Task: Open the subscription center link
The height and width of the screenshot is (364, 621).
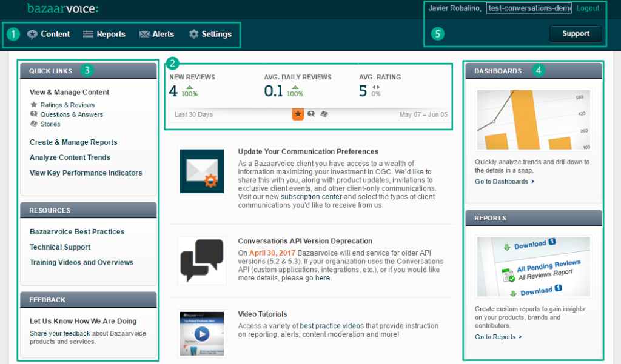Action: (311, 197)
